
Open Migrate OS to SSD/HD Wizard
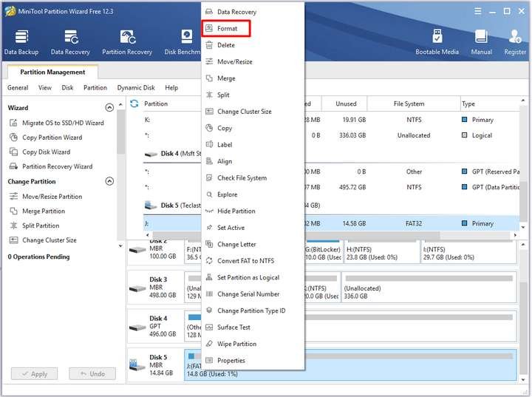(63, 123)
